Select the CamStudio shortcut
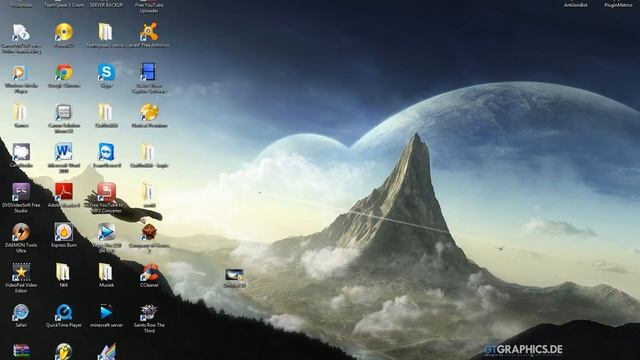 point(21,152)
